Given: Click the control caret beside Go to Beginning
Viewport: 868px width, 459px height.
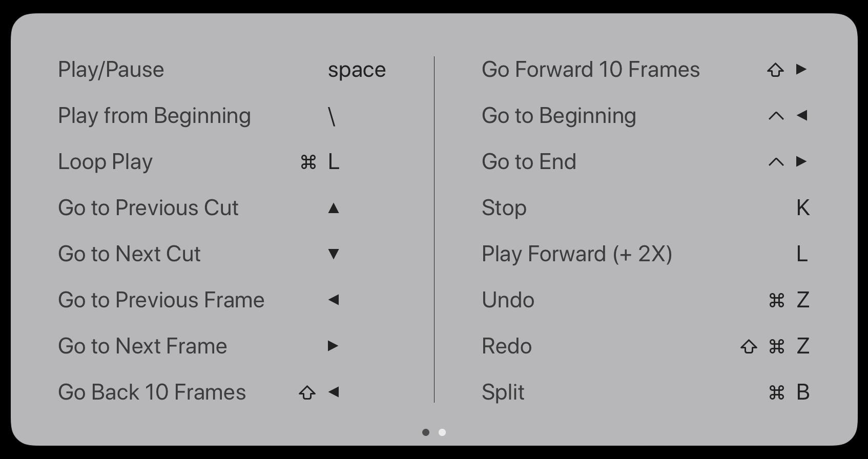Looking at the screenshot, I should click(x=776, y=116).
